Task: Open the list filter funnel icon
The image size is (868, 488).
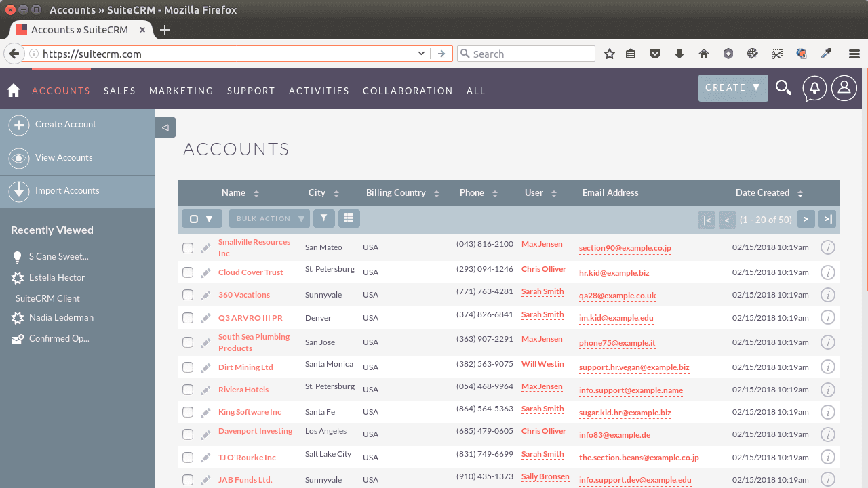Action: [323, 218]
